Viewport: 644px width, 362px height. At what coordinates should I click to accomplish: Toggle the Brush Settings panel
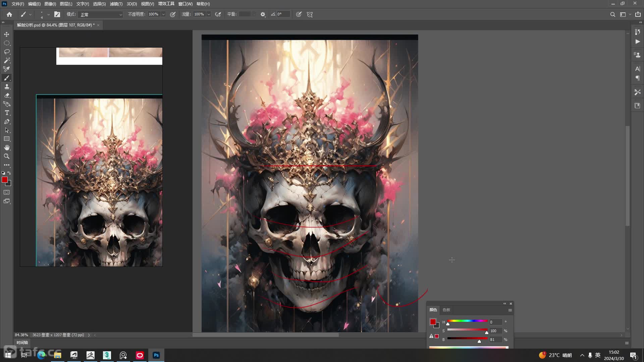point(57,14)
